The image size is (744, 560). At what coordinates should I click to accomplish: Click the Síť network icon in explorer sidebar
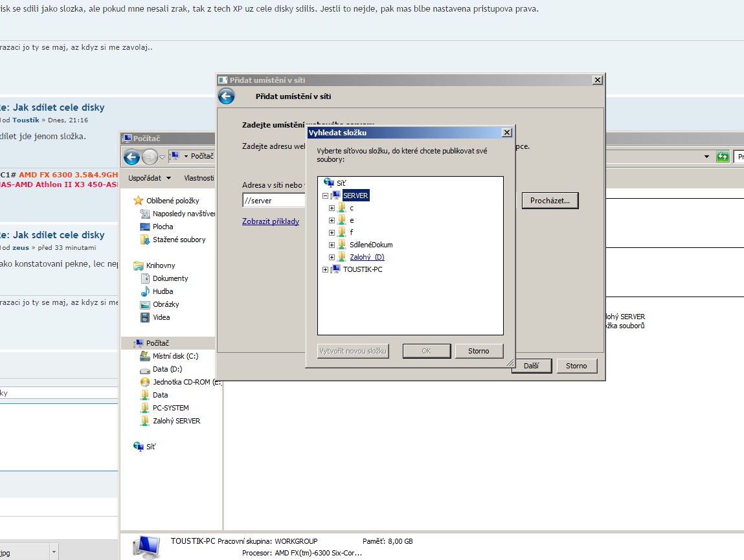pos(138,446)
